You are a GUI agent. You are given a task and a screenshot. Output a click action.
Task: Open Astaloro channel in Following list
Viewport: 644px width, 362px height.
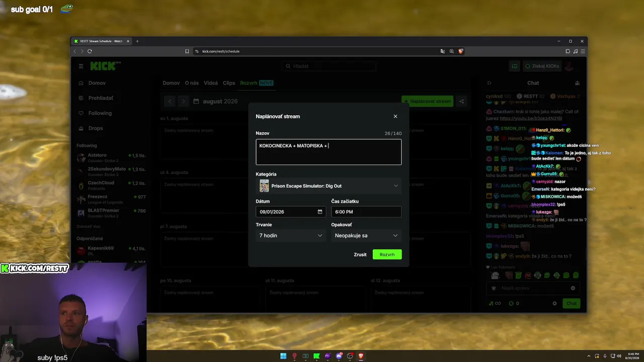tap(111, 158)
